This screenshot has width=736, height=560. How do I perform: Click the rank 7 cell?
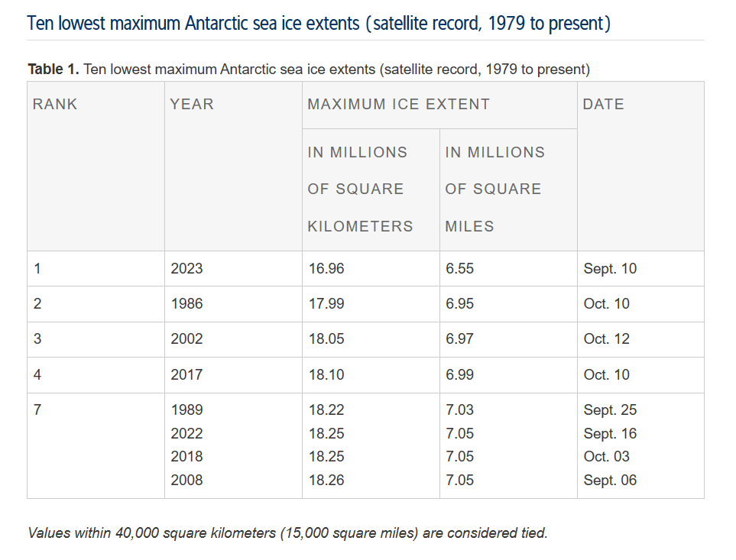37,410
